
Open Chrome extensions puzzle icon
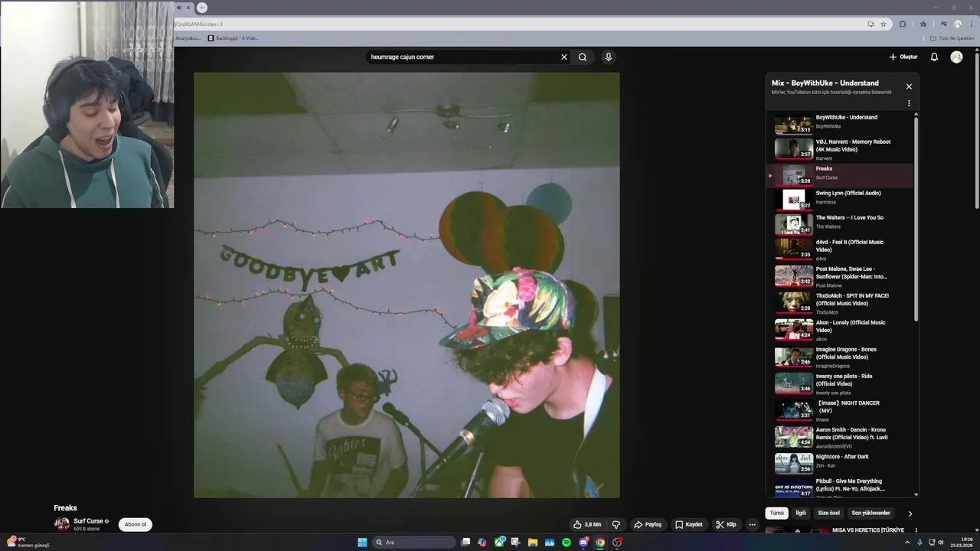903,24
